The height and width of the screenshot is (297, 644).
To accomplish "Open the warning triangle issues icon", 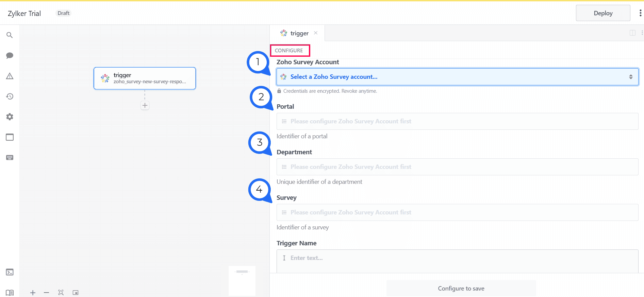I will coord(10,76).
